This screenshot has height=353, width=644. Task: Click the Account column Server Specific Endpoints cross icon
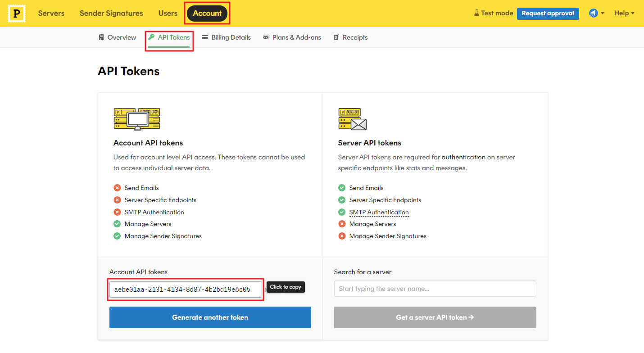pos(117,200)
